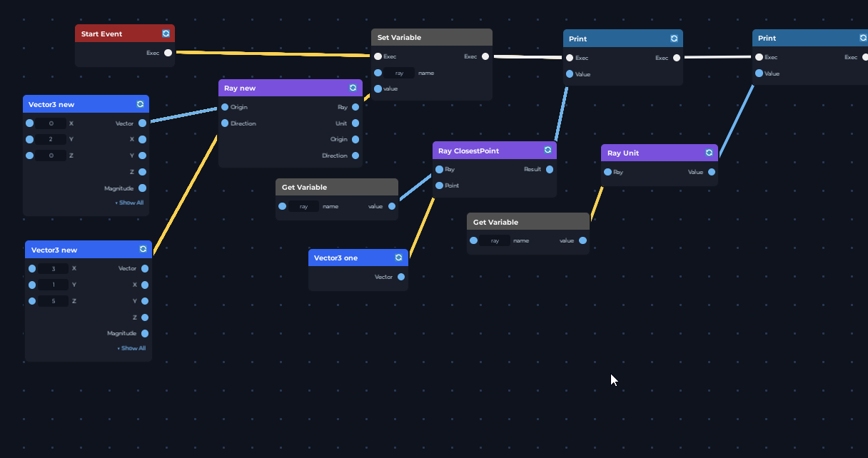This screenshot has height=458, width=868.
Task: Click Value input pin on first Print node
Action: coord(569,73)
